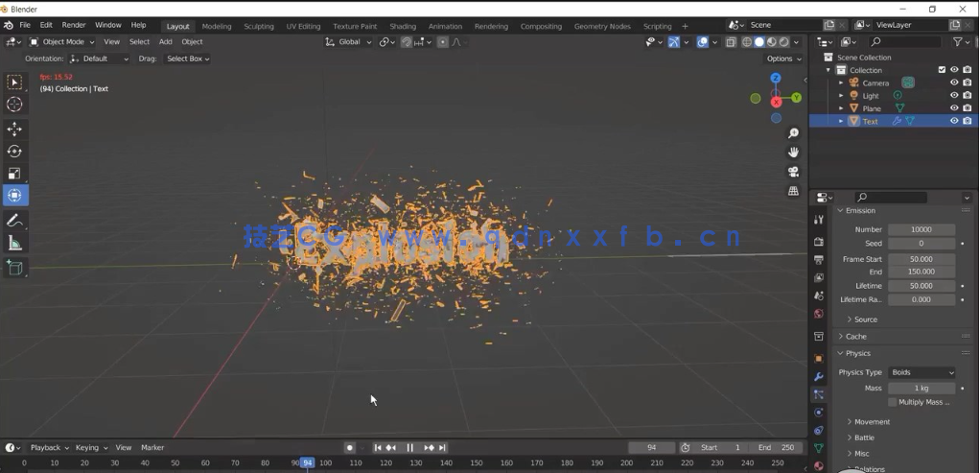This screenshot has width=980, height=473.
Task: Activate the 3D Cursor tool
Action: click(14, 105)
